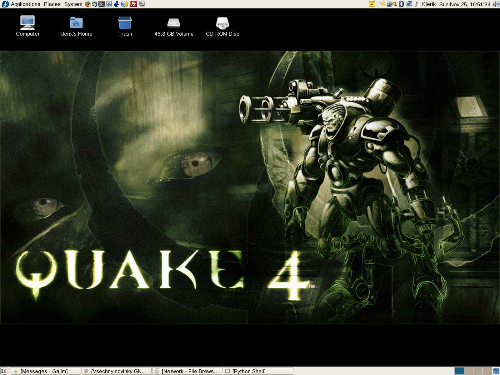Launch the red application icon in panel
This screenshot has height=375, width=500.
(x=134, y=4)
